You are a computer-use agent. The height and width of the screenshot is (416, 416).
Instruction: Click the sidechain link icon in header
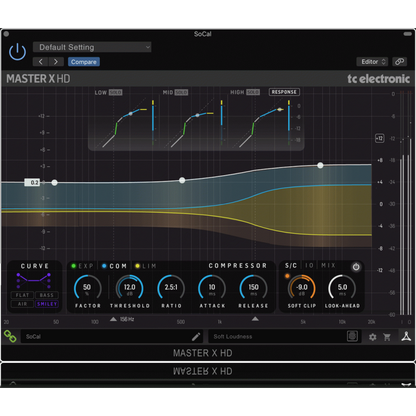click(399, 62)
